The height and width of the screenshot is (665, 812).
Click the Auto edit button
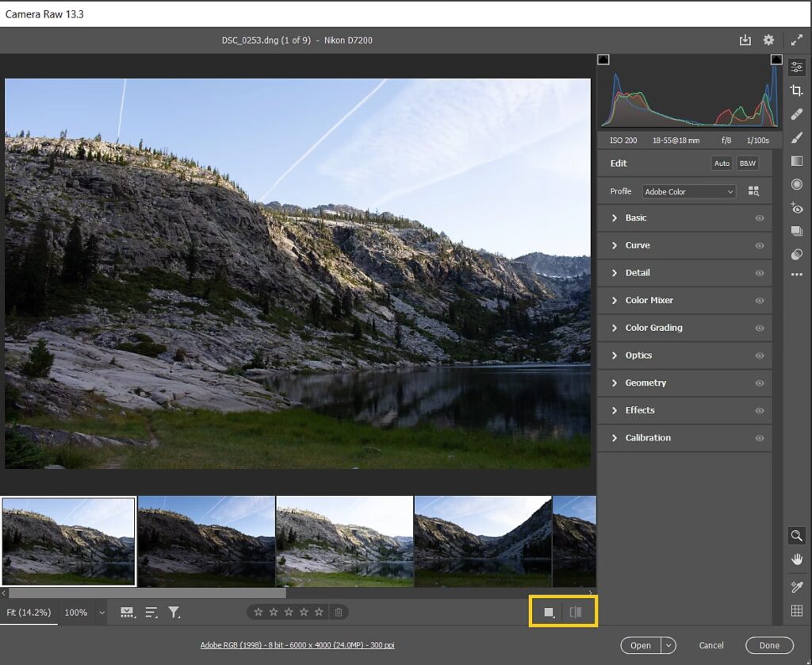(722, 163)
